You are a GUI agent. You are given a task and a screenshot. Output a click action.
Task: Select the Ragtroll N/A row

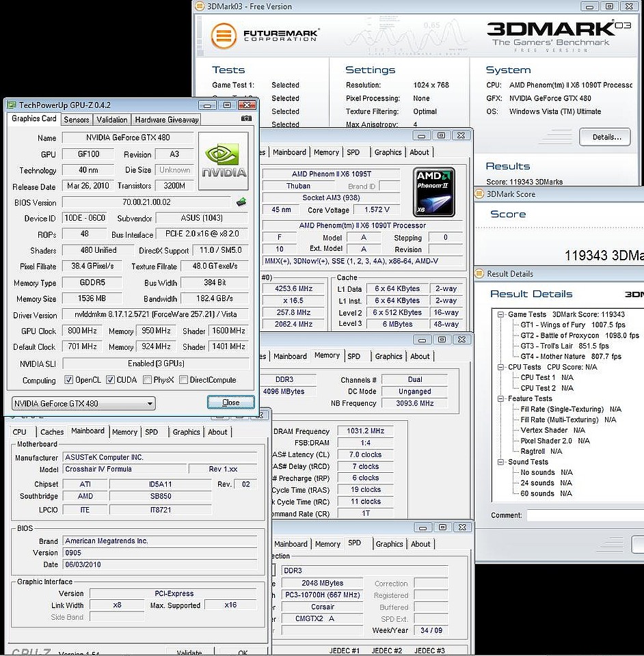point(541,452)
